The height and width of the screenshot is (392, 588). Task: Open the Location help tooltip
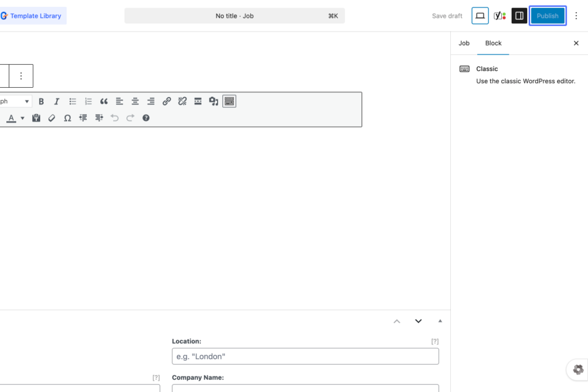[x=435, y=341]
